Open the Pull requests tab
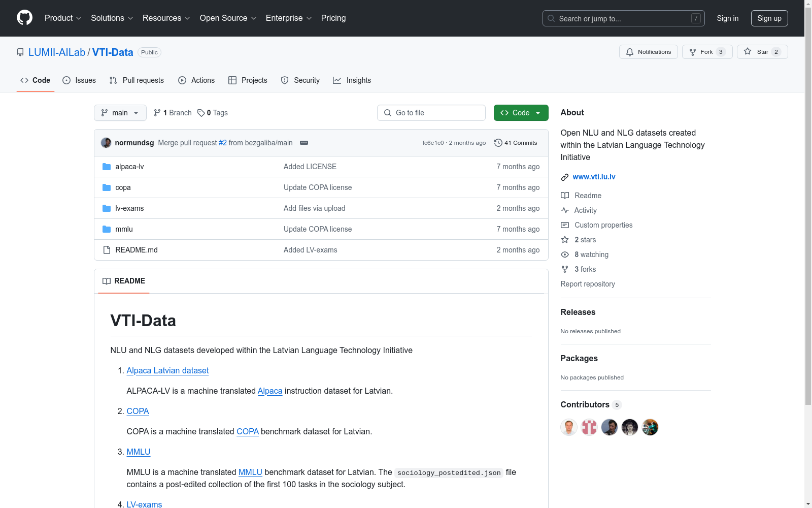The height and width of the screenshot is (508, 812). [x=137, y=80]
